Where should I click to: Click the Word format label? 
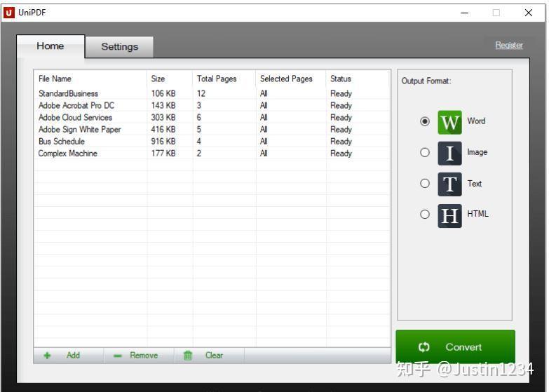tap(476, 121)
